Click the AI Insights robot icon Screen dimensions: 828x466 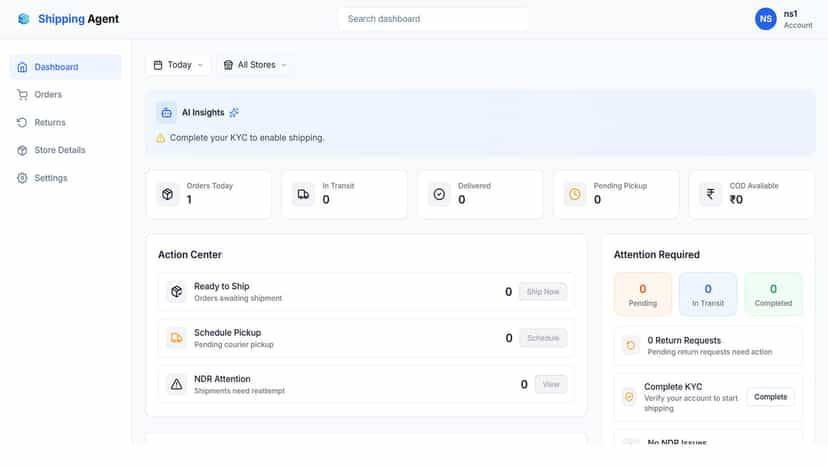166,113
